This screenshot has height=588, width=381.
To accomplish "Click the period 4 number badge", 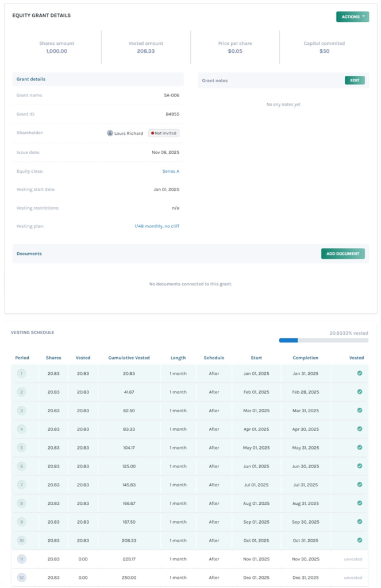I will click(x=21, y=430).
